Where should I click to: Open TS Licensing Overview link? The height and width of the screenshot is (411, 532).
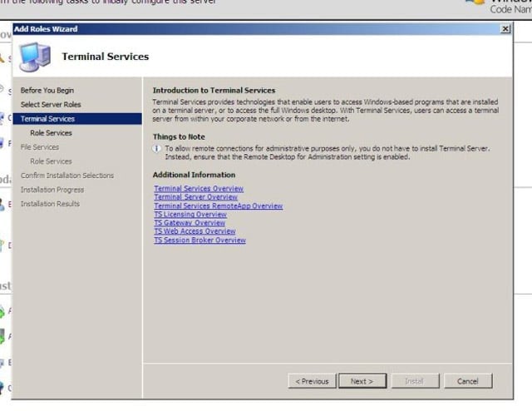point(190,215)
